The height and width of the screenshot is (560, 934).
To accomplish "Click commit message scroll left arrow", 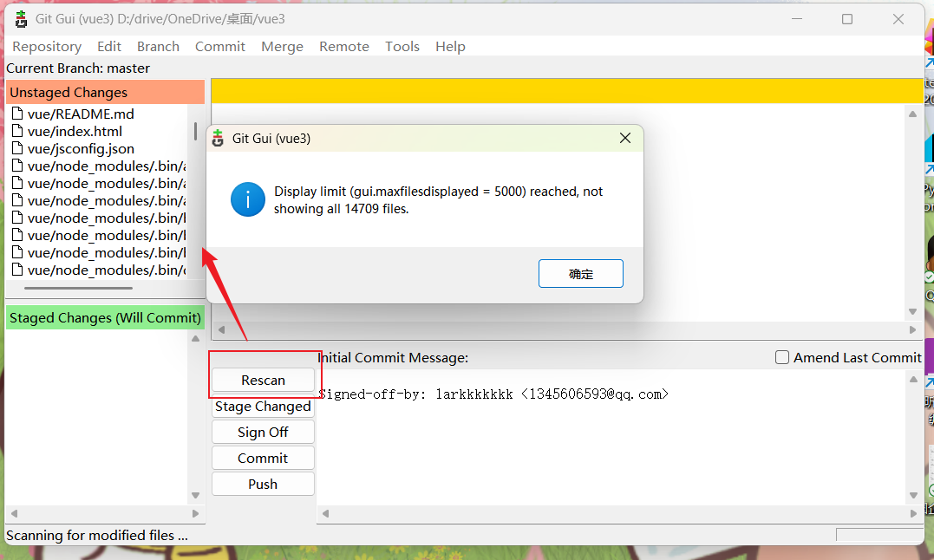I will pyautogui.click(x=325, y=513).
